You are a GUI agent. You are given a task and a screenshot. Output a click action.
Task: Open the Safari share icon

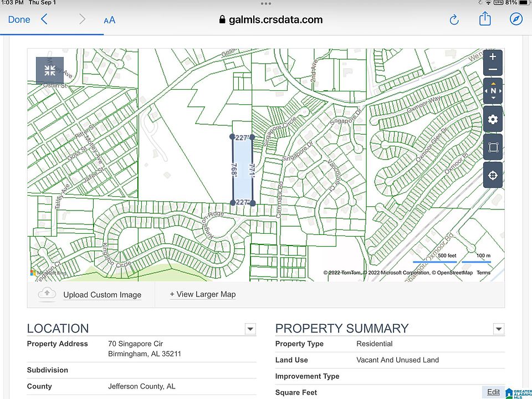[x=484, y=19]
